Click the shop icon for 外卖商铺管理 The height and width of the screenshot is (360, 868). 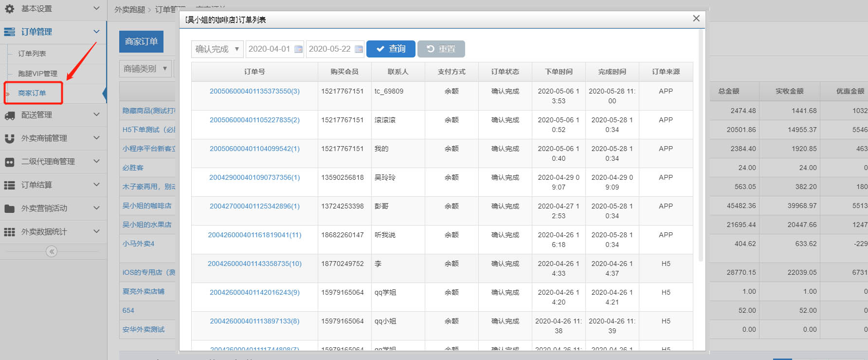click(9, 138)
